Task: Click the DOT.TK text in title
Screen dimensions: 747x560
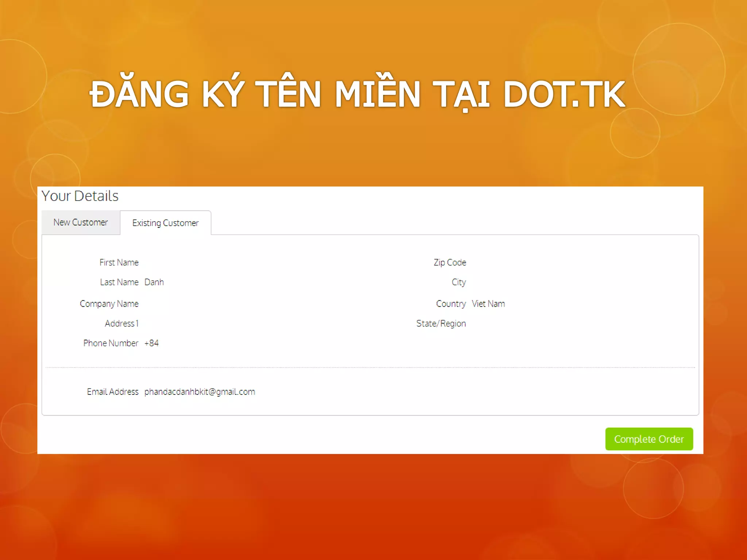Action: pyautogui.click(x=564, y=94)
